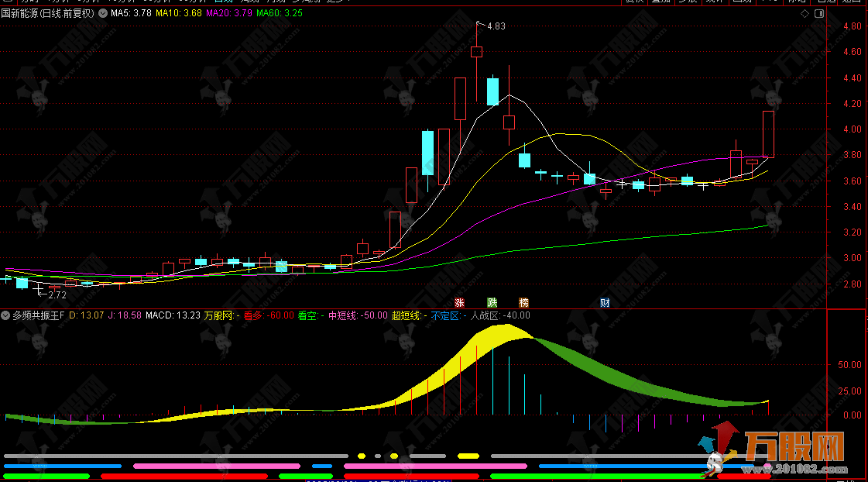
Task: Expand the 国新能源 main chart indicator dropdown
Action: click(103, 13)
